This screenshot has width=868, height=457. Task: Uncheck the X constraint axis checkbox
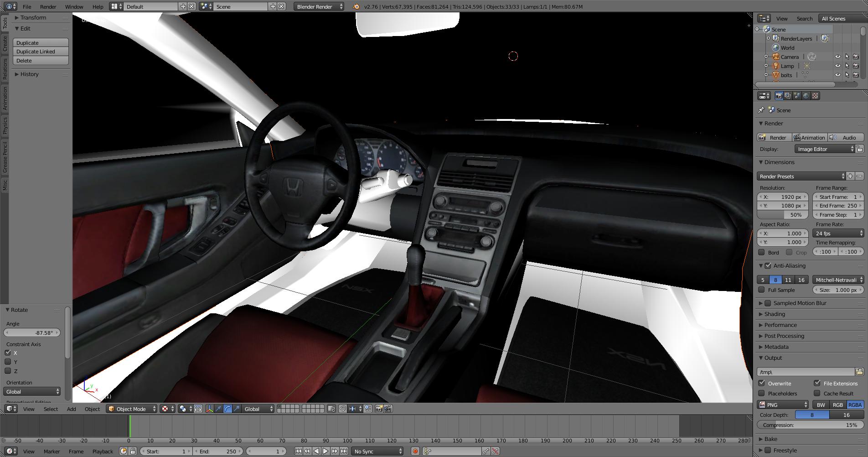(x=8, y=353)
